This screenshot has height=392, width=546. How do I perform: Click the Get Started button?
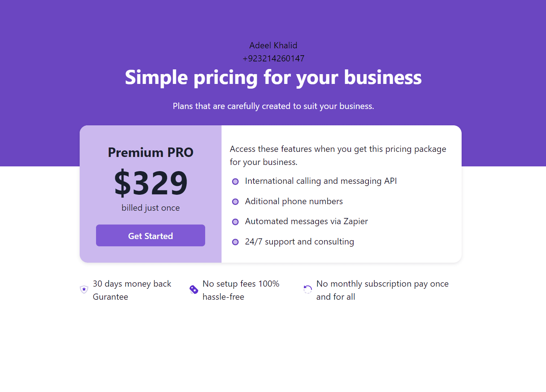click(151, 235)
